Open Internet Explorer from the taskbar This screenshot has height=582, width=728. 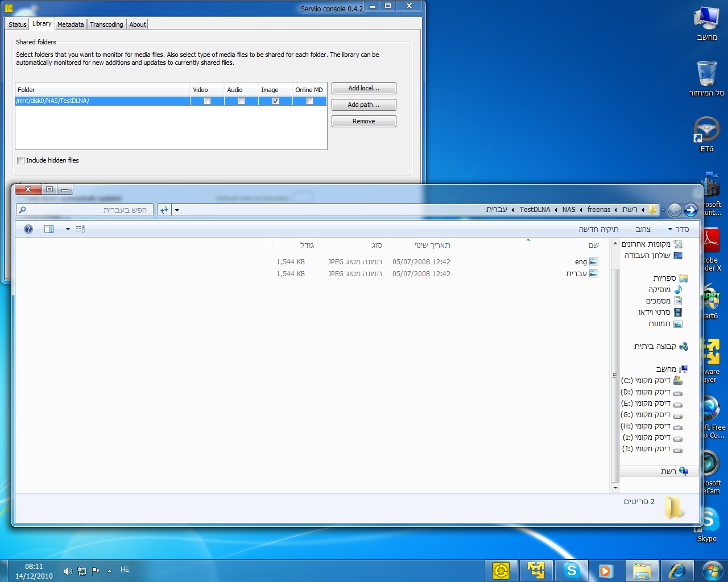click(677, 571)
